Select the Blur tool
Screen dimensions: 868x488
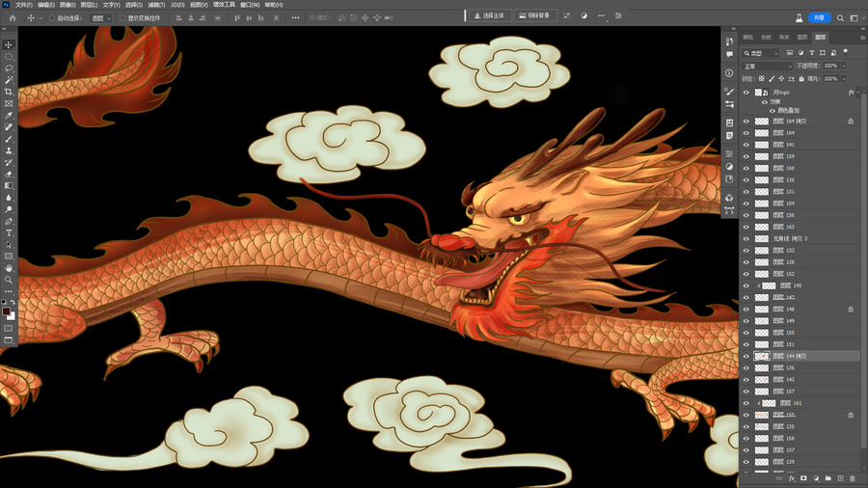(9, 198)
